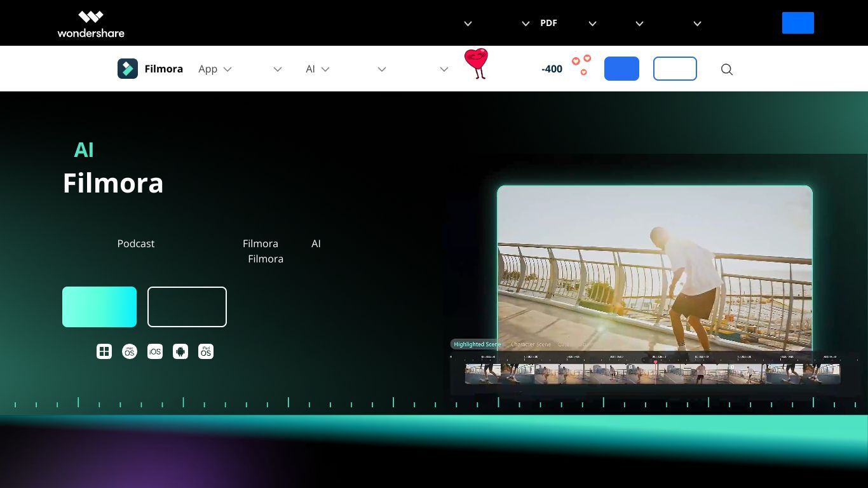Open search with the magnifier icon
Screen dimensions: 868x488
(x=727, y=69)
